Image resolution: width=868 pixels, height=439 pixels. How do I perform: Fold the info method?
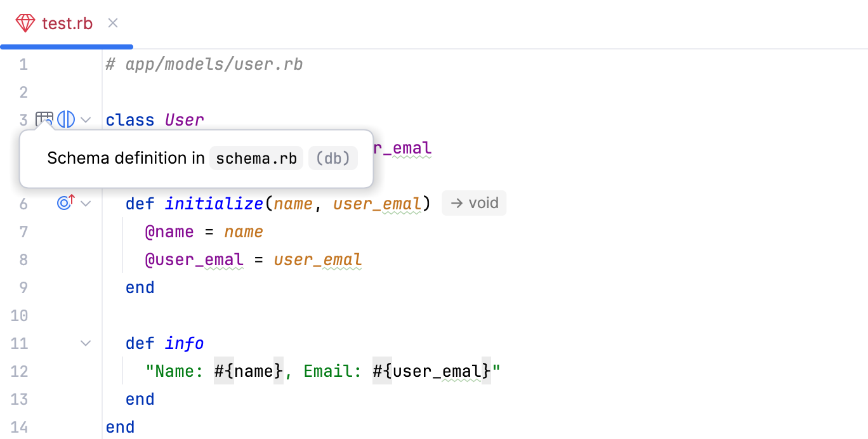[x=86, y=343]
